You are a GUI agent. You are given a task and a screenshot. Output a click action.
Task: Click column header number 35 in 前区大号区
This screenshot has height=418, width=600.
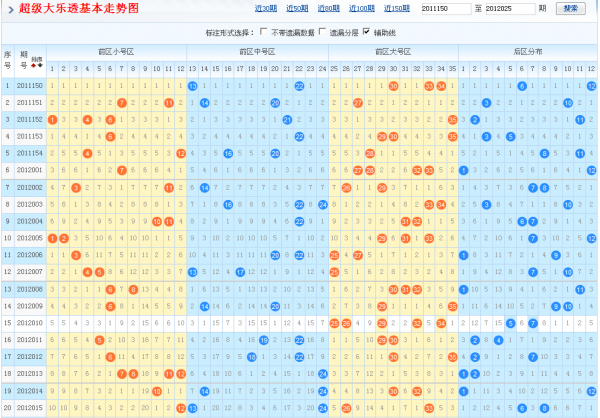(452, 69)
